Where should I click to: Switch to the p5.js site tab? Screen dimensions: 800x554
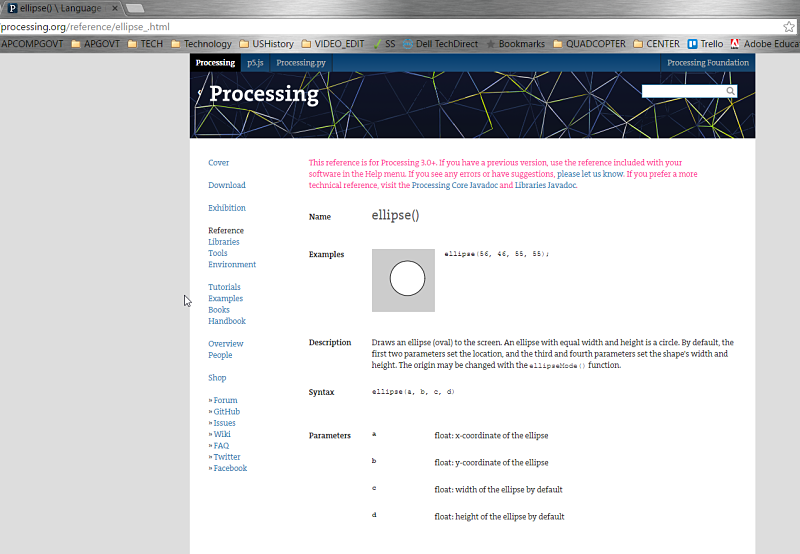click(255, 63)
